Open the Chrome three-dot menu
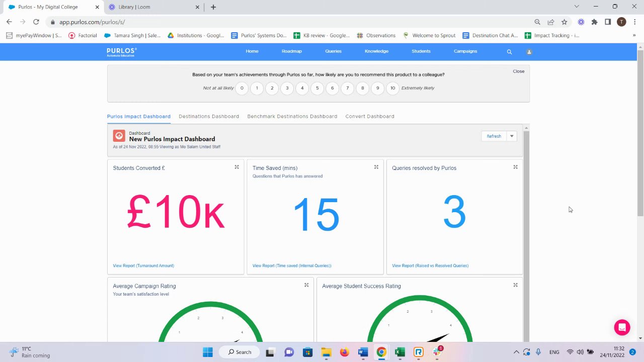The width and height of the screenshot is (644, 362). (634, 22)
